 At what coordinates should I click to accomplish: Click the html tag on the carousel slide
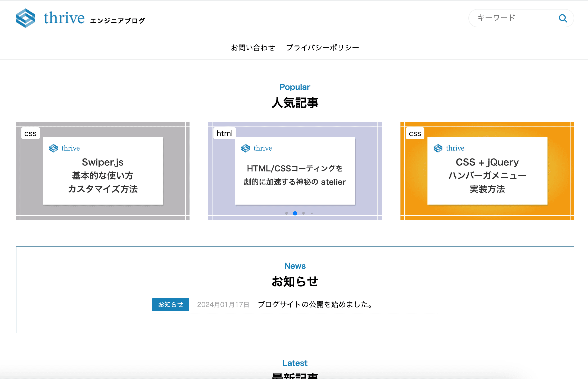point(224,133)
